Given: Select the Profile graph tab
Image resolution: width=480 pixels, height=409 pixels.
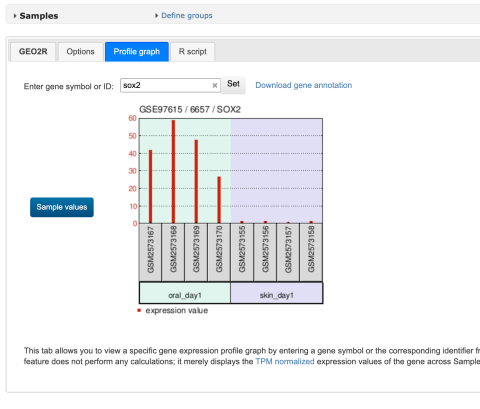Looking at the screenshot, I should point(137,52).
